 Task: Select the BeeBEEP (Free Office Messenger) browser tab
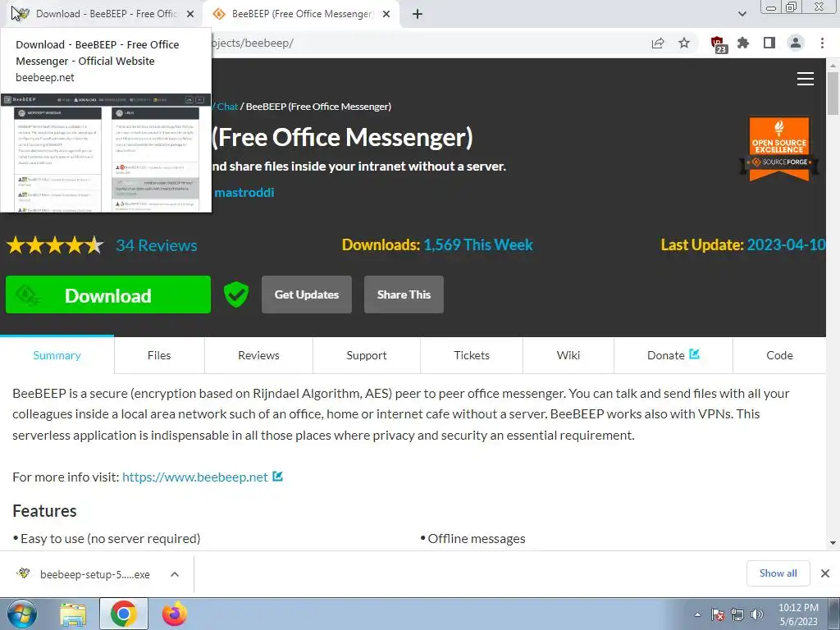click(302, 14)
